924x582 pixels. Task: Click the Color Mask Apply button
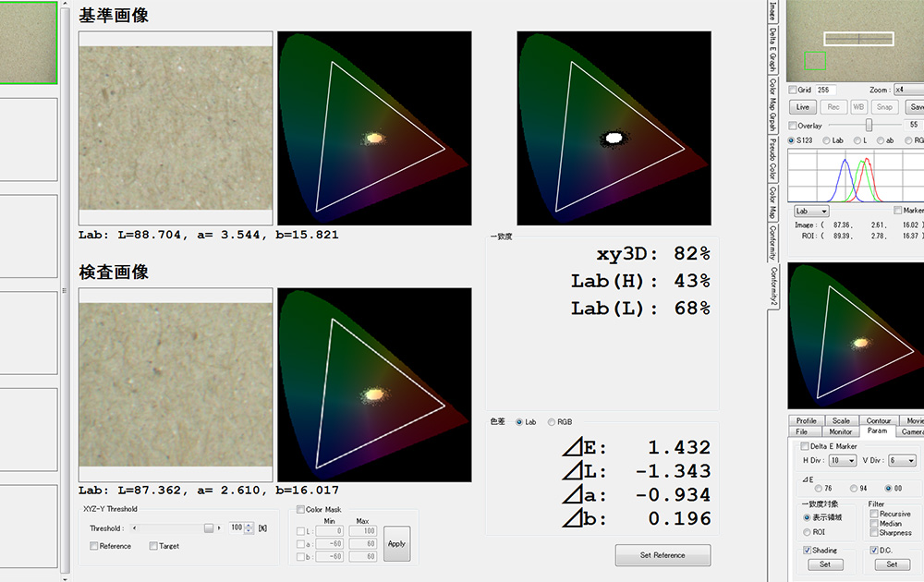(396, 544)
